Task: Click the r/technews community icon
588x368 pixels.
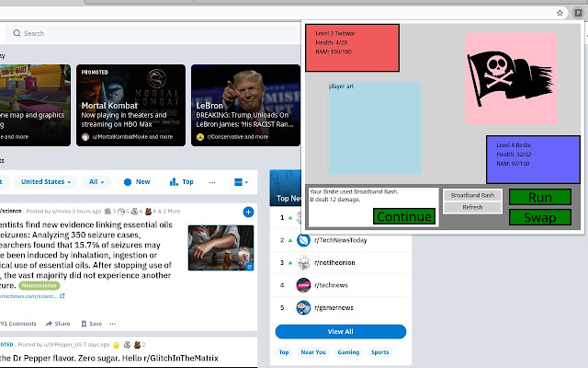Action: [303, 285]
